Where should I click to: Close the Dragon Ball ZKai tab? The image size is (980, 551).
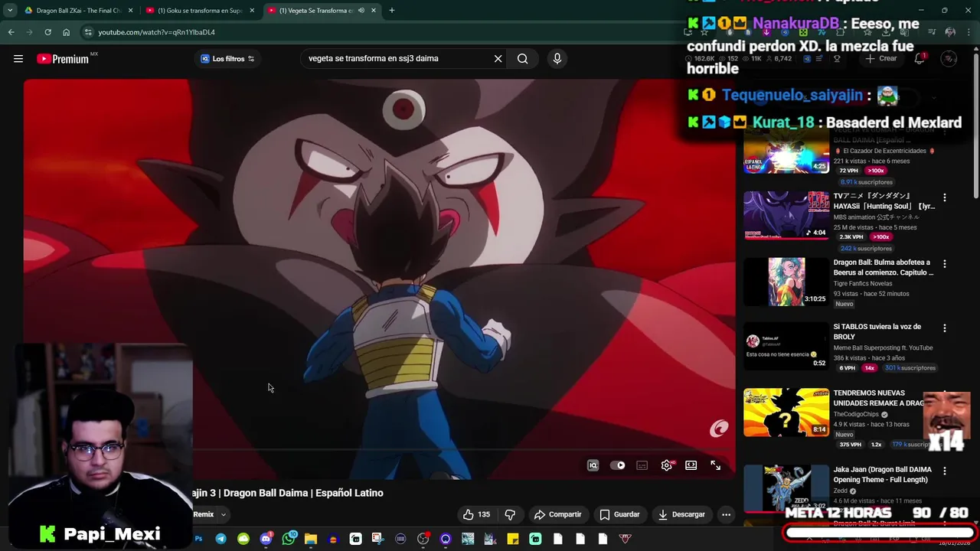coord(131,11)
